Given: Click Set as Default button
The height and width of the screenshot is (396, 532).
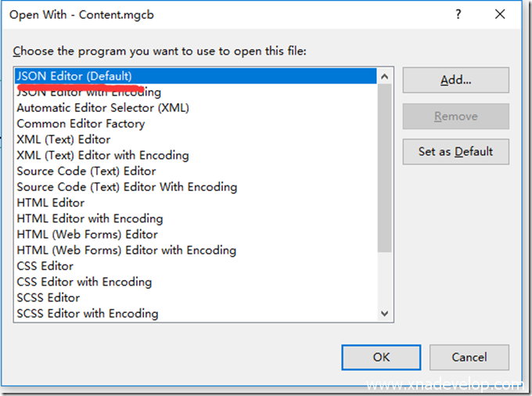Looking at the screenshot, I should 455,152.
